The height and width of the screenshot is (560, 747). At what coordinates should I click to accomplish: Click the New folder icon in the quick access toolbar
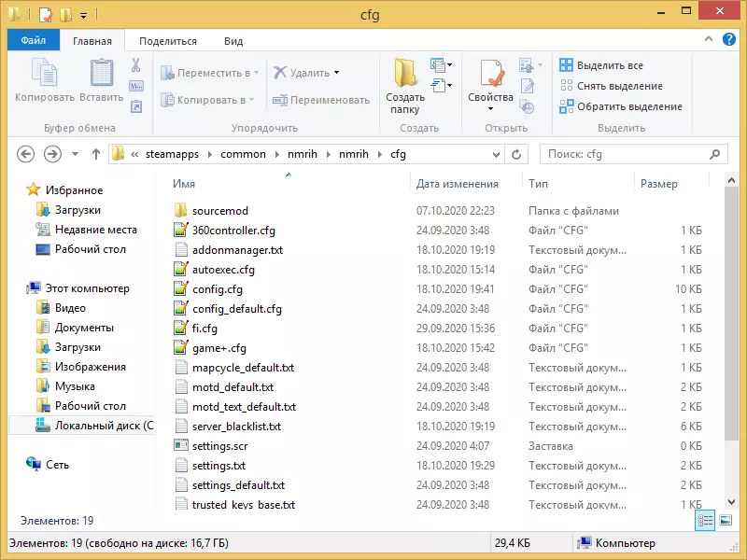point(65,15)
